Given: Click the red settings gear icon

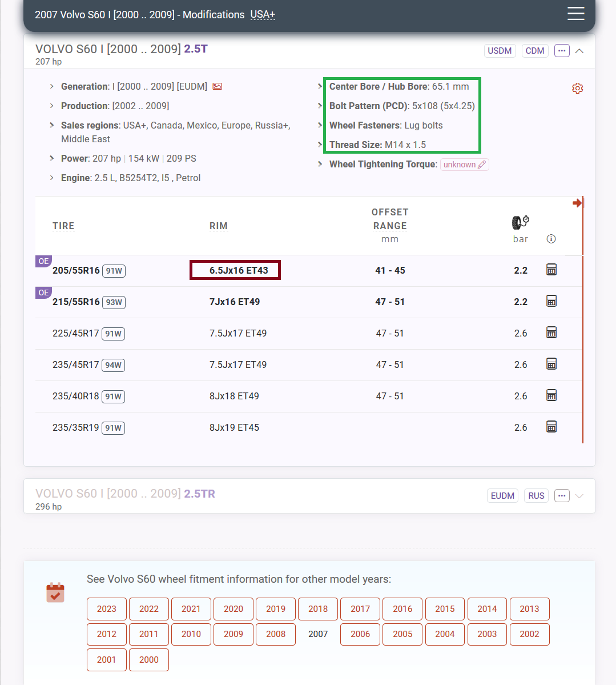Looking at the screenshot, I should [577, 89].
